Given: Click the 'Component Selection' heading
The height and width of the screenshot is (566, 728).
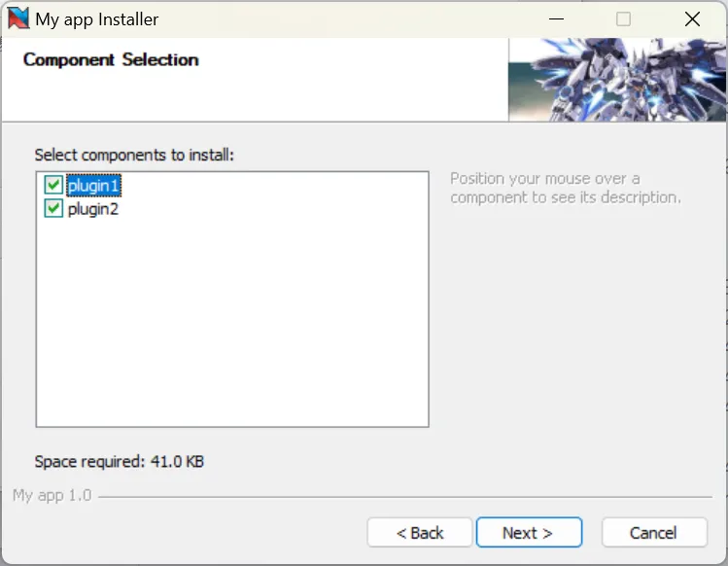Looking at the screenshot, I should click(x=111, y=59).
